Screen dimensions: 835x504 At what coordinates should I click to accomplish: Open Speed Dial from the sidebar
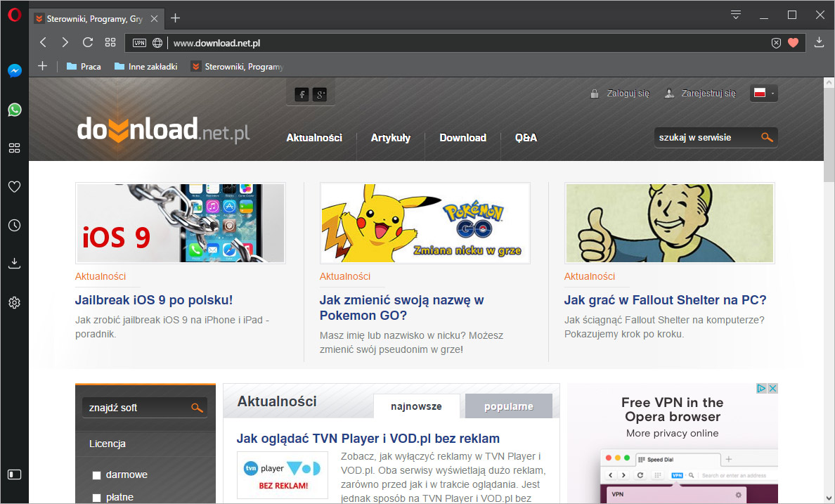point(14,148)
